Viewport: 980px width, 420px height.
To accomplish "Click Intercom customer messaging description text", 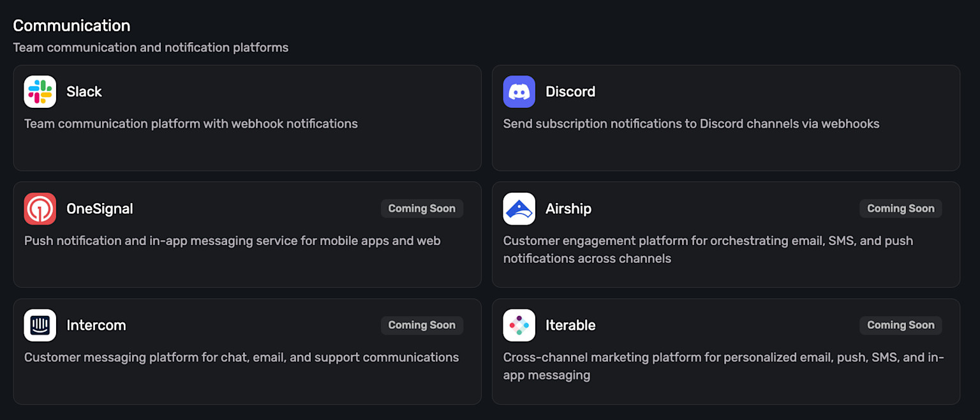I will pyautogui.click(x=241, y=357).
